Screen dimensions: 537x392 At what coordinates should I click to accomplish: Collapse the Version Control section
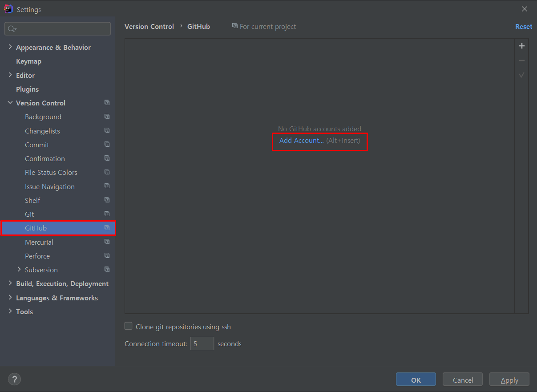click(x=10, y=103)
